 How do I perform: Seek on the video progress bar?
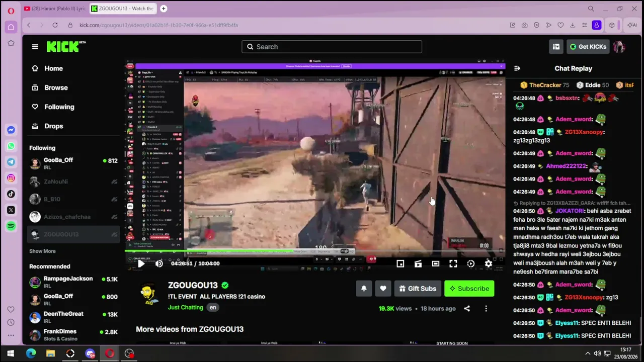(x=315, y=251)
